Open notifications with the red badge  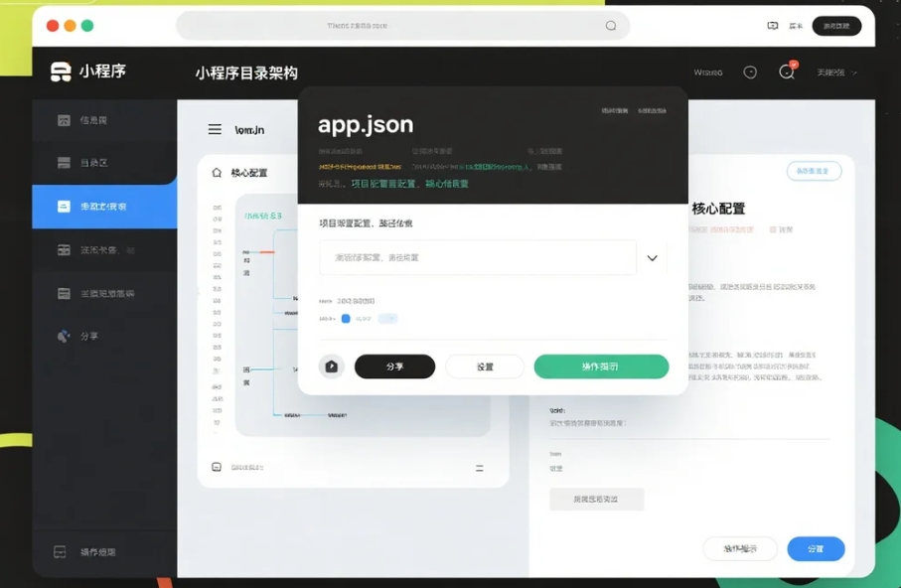pos(787,72)
